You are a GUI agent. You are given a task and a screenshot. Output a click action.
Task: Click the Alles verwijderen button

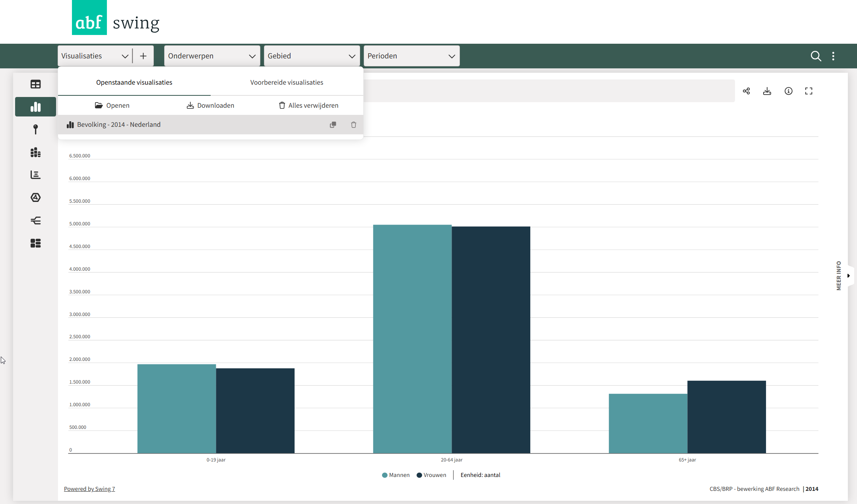(308, 105)
